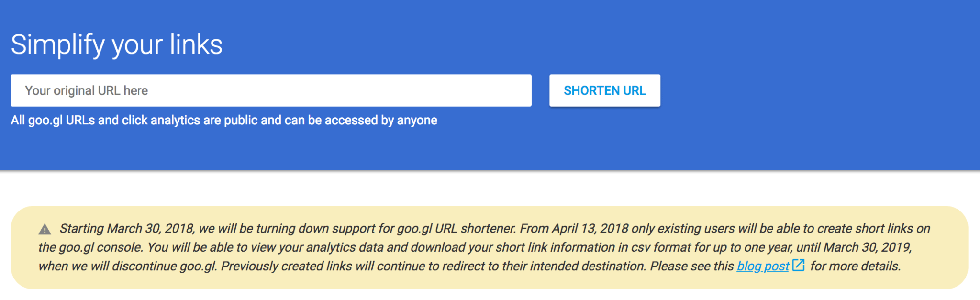Click the external link icon beside blog post

coord(798,265)
